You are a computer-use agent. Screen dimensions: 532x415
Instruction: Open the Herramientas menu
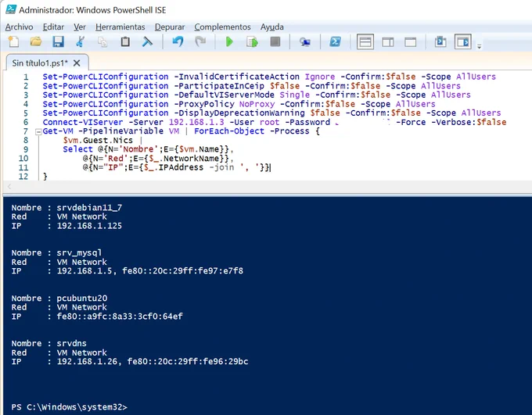click(x=120, y=27)
